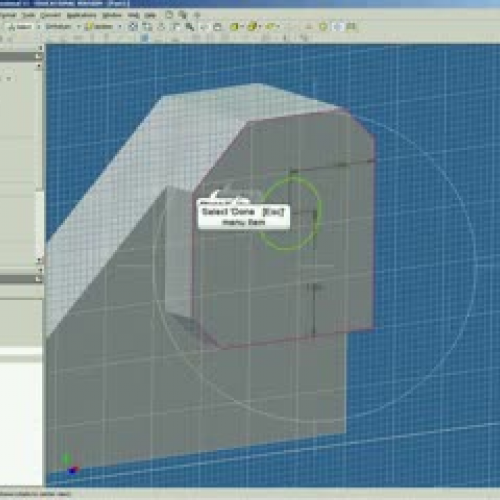The width and height of the screenshot is (500, 500).
Task: Open the Convert menu
Action: click(x=50, y=15)
